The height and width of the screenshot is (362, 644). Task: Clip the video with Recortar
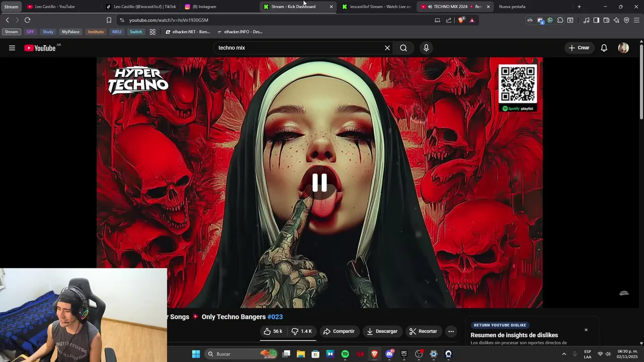[x=423, y=331]
